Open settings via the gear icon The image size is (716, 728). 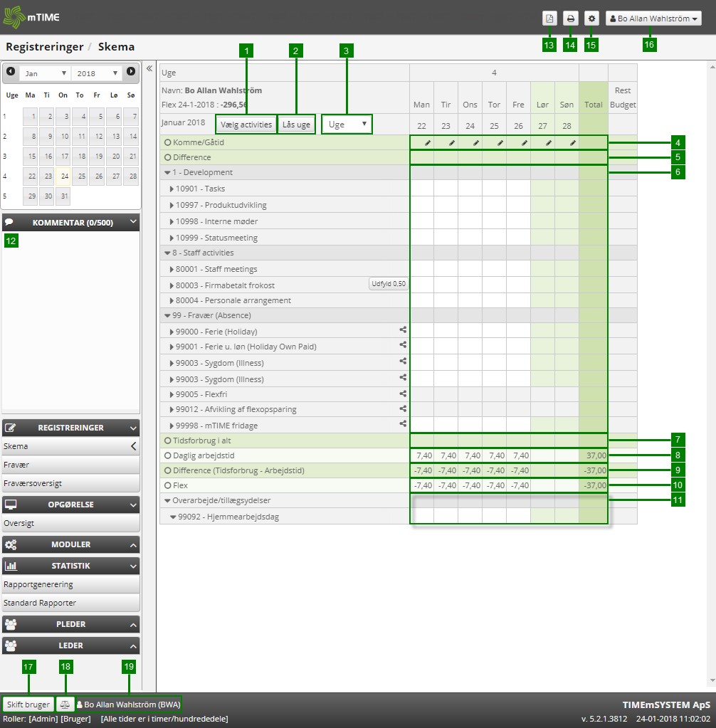coord(591,19)
